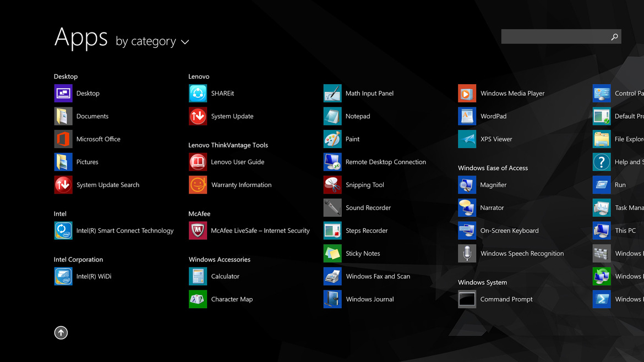Open the "Documents" label
The height and width of the screenshot is (362, 644).
(92, 116)
